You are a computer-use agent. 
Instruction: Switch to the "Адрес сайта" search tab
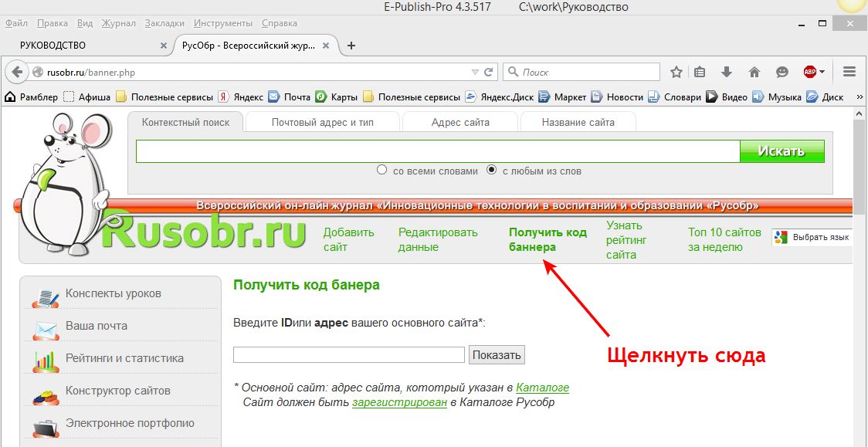click(460, 122)
